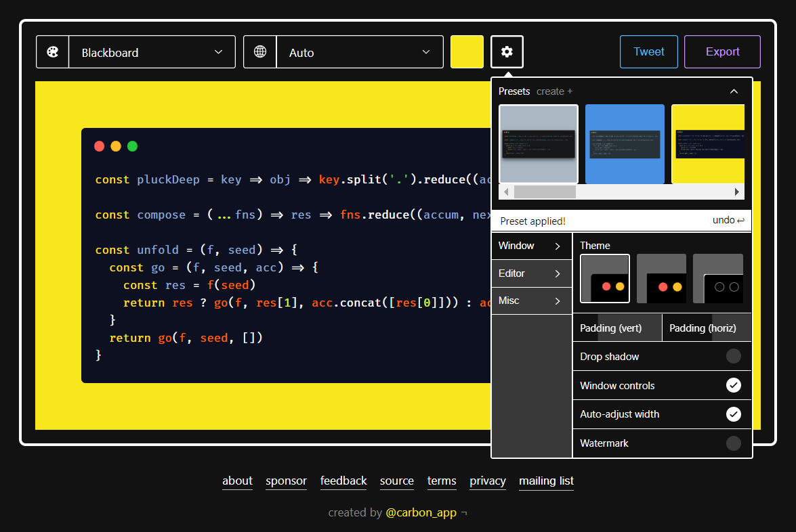The height and width of the screenshot is (532, 796).
Task: Click the 'Preset applied!' message
Action: point(532,221)
